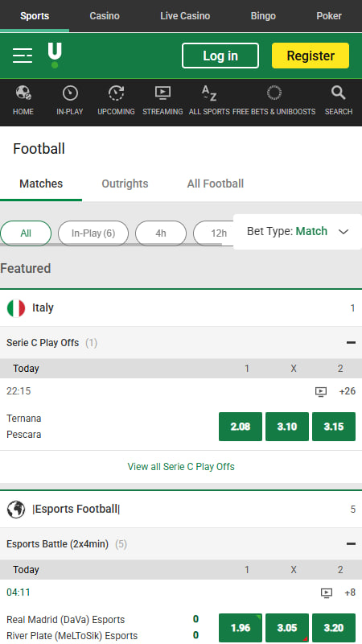Collapse the Esports Battle (2x4min) section
The height and width of the screenshot is (644, 362).
pyautogui.click(x=351, y=544)
